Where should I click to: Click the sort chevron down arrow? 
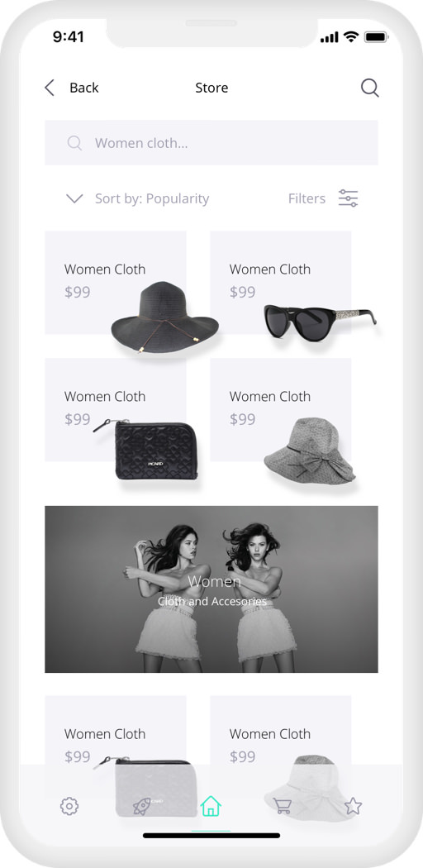(74, 198)
